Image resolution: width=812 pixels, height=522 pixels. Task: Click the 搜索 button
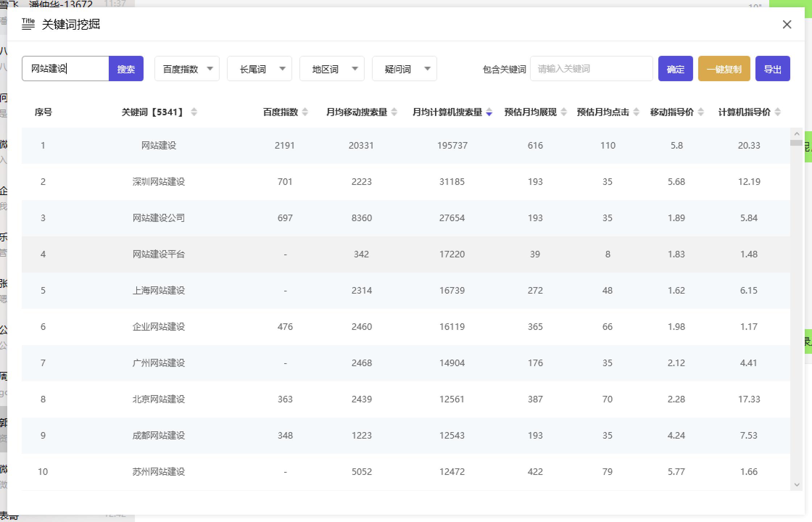coord(126,69)
